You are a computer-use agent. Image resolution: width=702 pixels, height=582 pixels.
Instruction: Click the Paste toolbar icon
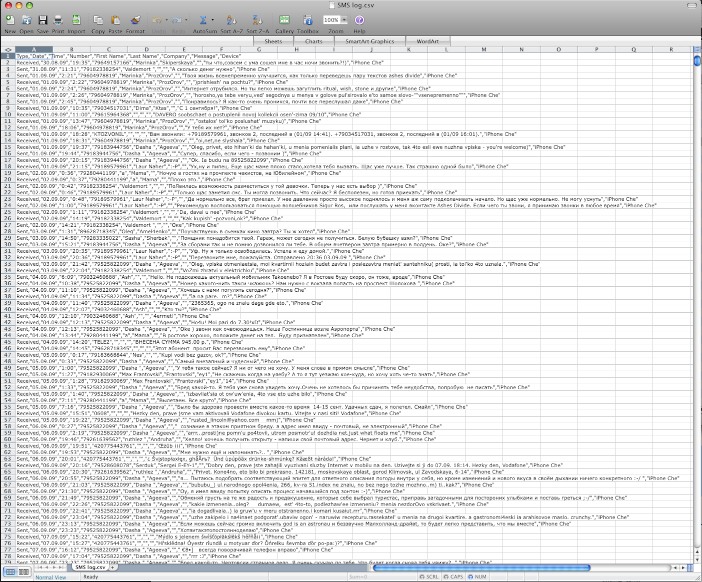(x=116, y=20)
